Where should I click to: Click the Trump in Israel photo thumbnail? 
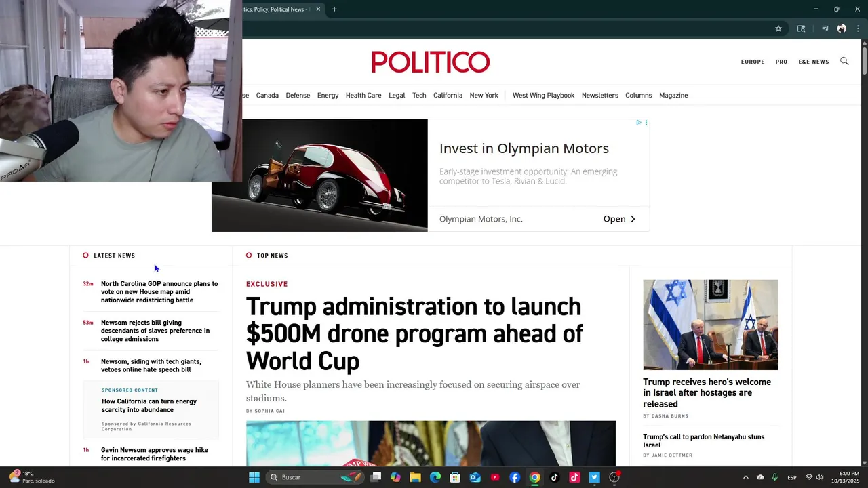coord(711,325)
